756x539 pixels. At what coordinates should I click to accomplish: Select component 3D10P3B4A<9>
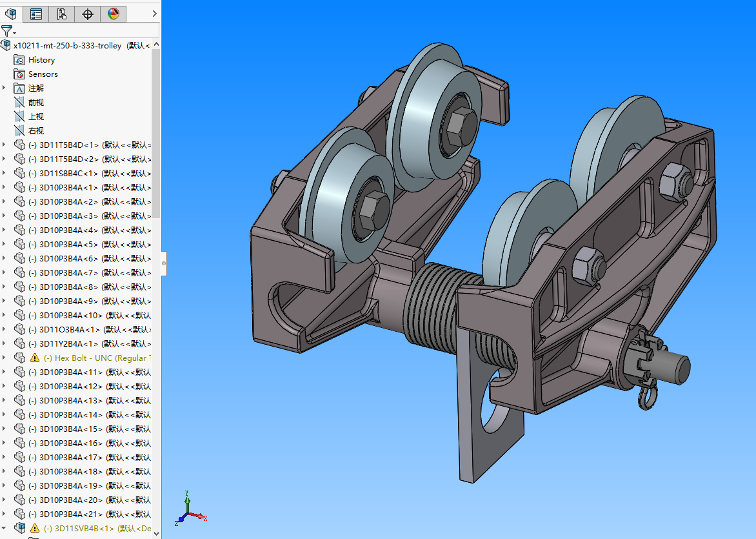(x=89, y=301)
